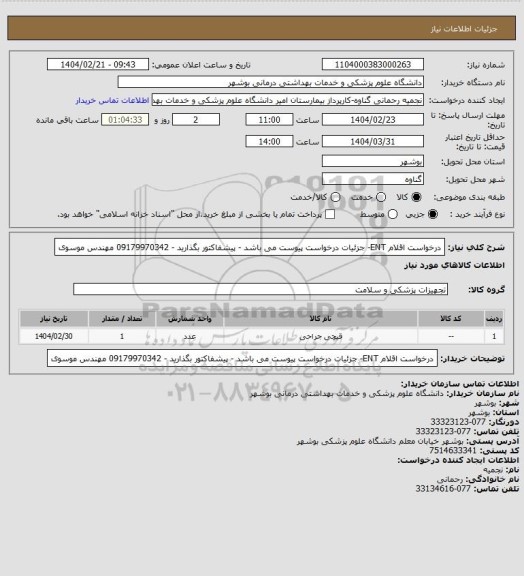Click the need date cell 1404/02/30
Screen dimensions: 524x576
click(54, 336)
